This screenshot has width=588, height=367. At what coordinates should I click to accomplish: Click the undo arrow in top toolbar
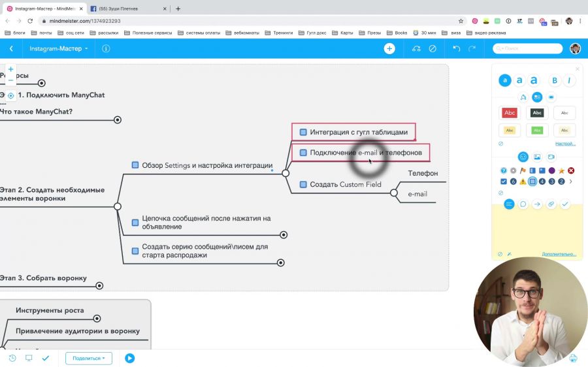click(456, 48)
